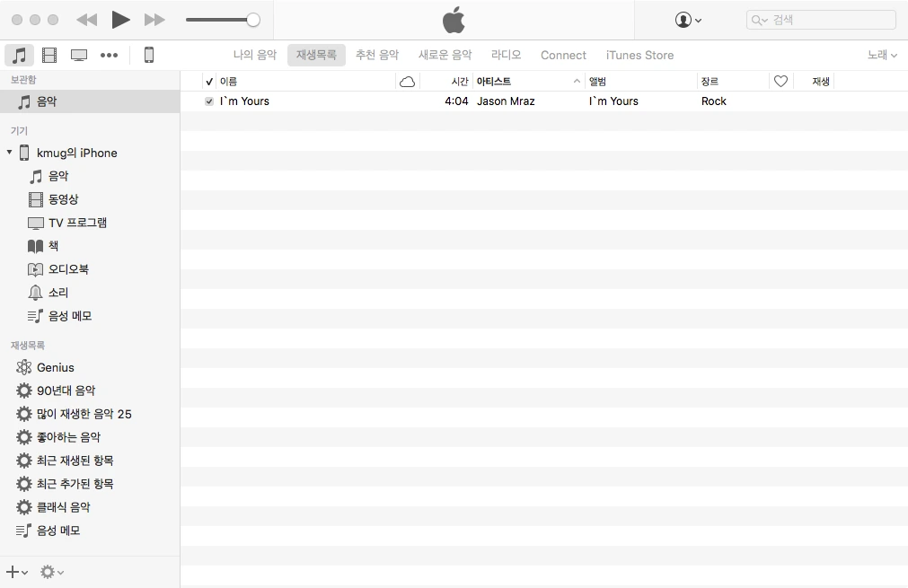Go to the 추천 음악 tab
This screenshot has width=908, height=588.
point(377,55)
